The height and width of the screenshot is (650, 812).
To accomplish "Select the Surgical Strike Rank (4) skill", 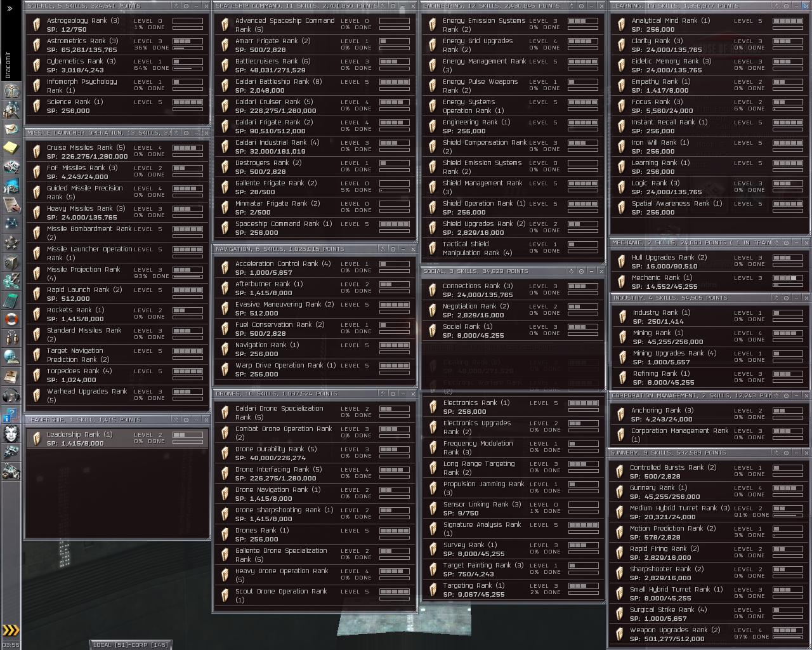I will (709, 614).
